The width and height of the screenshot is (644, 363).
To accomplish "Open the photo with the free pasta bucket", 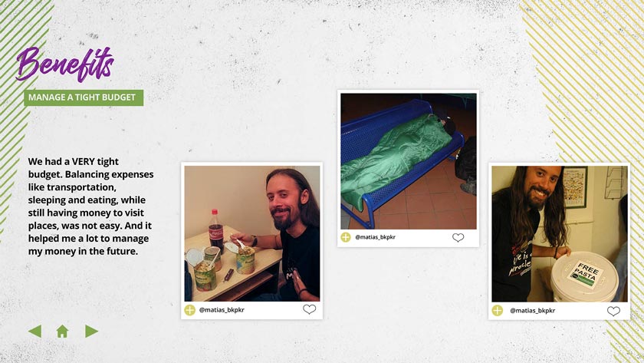I will pyautogui.click(x=560, y=234).
